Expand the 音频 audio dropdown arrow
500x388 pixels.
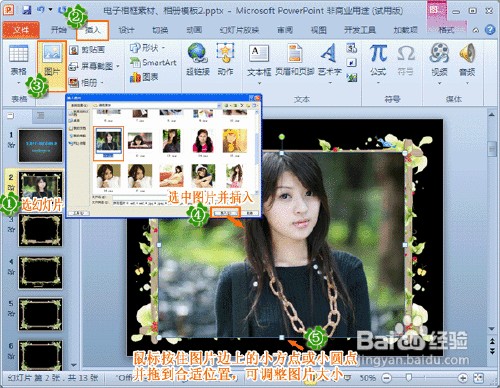pyautogui.click(x=467, y=83)
